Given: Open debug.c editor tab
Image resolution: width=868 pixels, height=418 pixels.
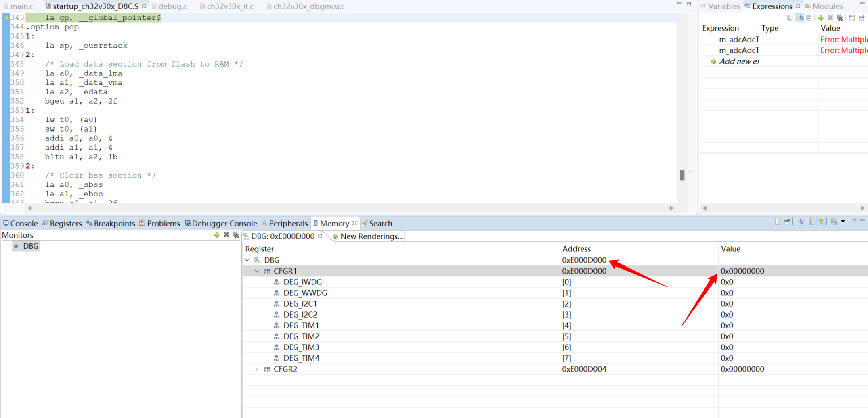Looking at the screenshot, I should 169,6.
